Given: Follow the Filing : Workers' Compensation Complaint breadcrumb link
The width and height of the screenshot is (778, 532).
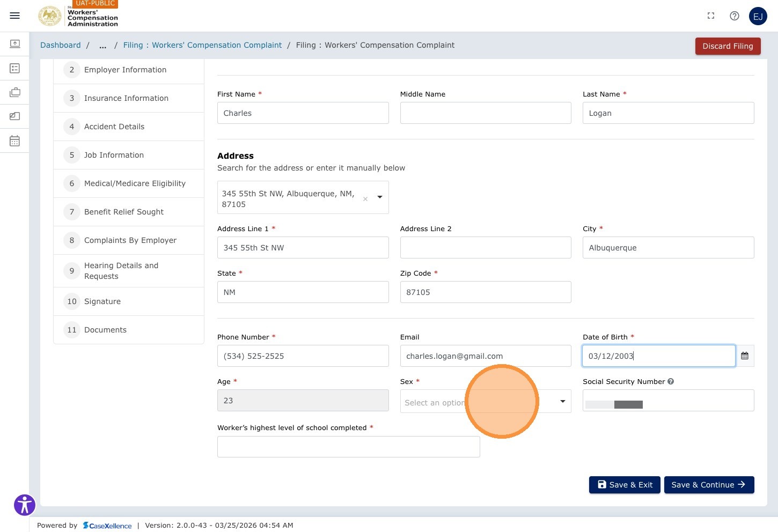Looking at the screenshot, I should pos(202,46).
